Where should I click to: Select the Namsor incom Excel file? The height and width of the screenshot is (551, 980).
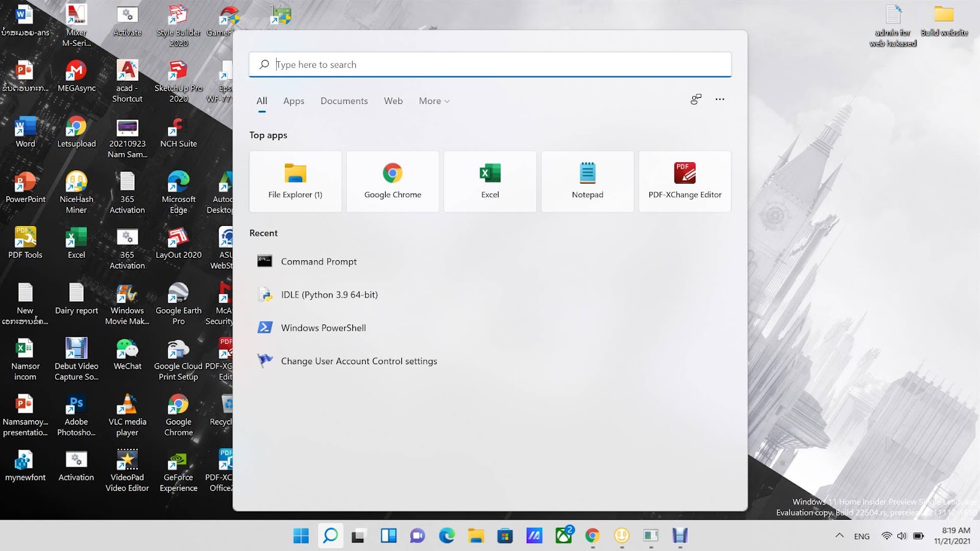25,360
